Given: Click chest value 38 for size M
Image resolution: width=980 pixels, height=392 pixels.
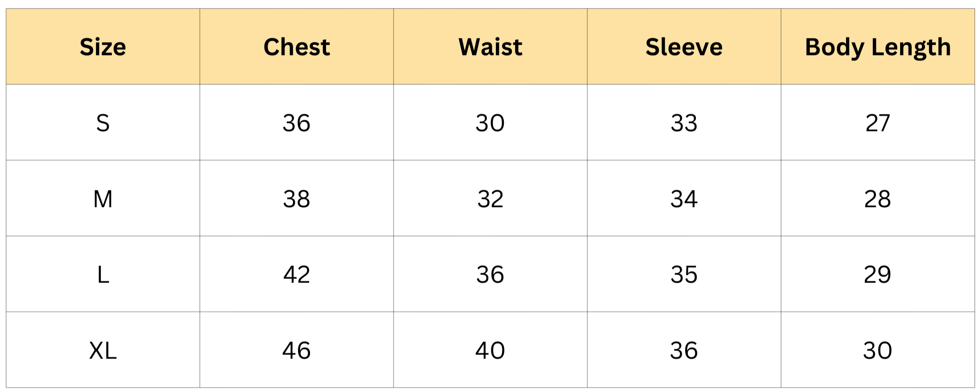Looking at the screenshot, I should pos(297,199).
